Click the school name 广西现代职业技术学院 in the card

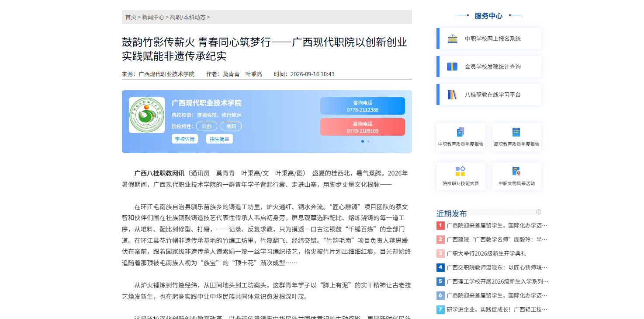pyautogui.click(x=206, y=103)
